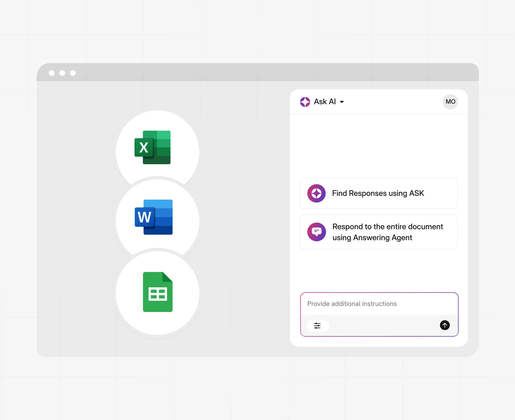Open the Ask AI title menu
Screen dimensions: 515x420
tap(325, 102)
